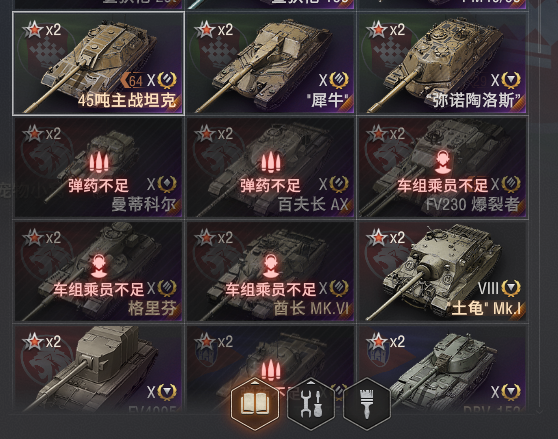This screenshot has width=558, height=439.
Task: Click the crew shortage icon on 格里芬
Action: pos(99,266)
